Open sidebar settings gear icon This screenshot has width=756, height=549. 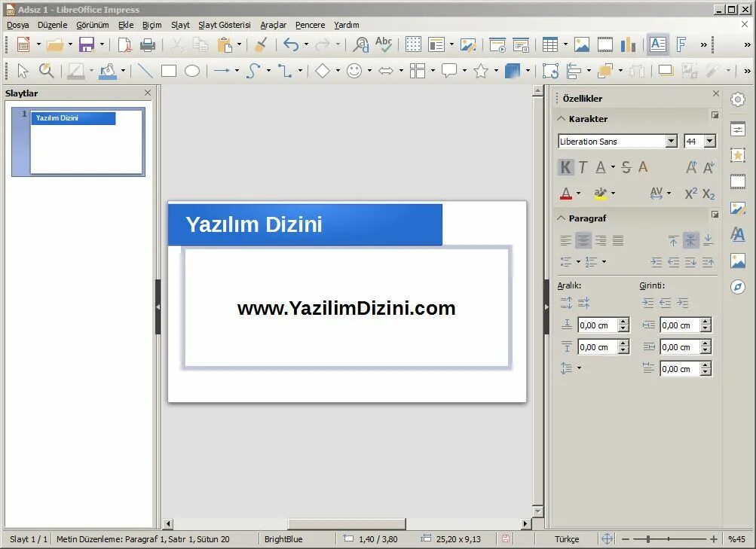[738, 99]
